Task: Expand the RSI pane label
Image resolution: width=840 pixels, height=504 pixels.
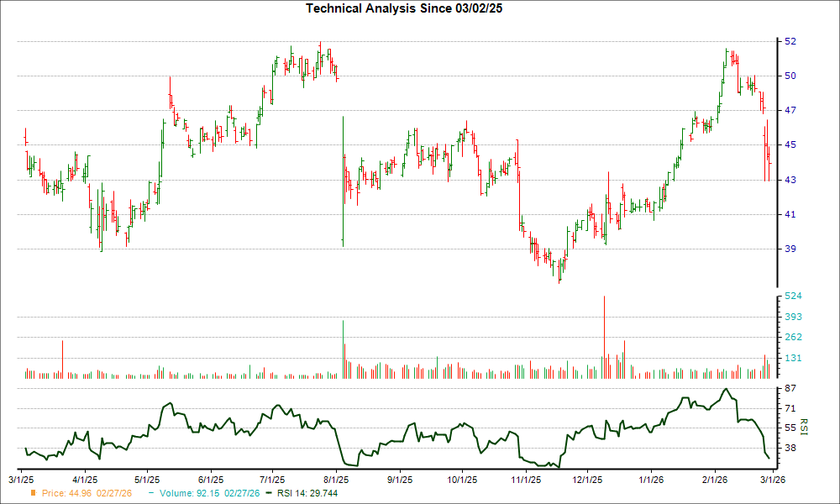Action: point(803,427)
